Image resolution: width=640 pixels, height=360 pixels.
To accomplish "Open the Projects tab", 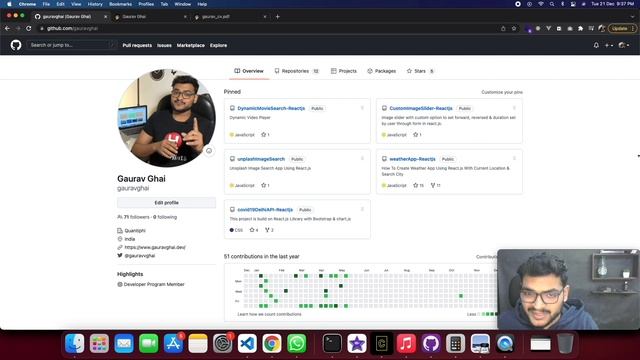I will (x=344, y=71).
